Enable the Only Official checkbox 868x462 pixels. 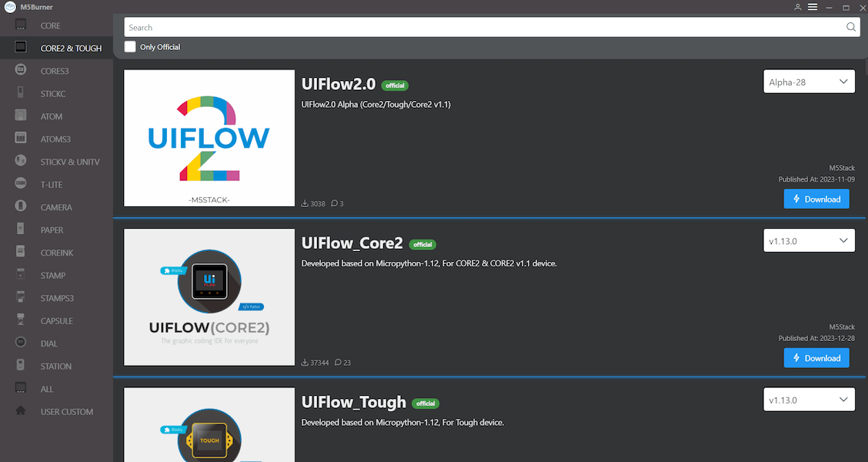point(130,46)
